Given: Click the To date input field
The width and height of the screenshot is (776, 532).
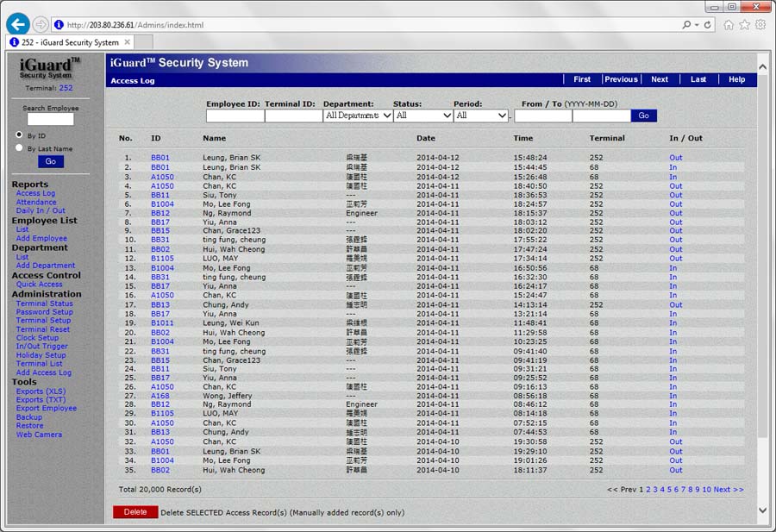Looking at the screenshot, I should [x=601, y=116].
